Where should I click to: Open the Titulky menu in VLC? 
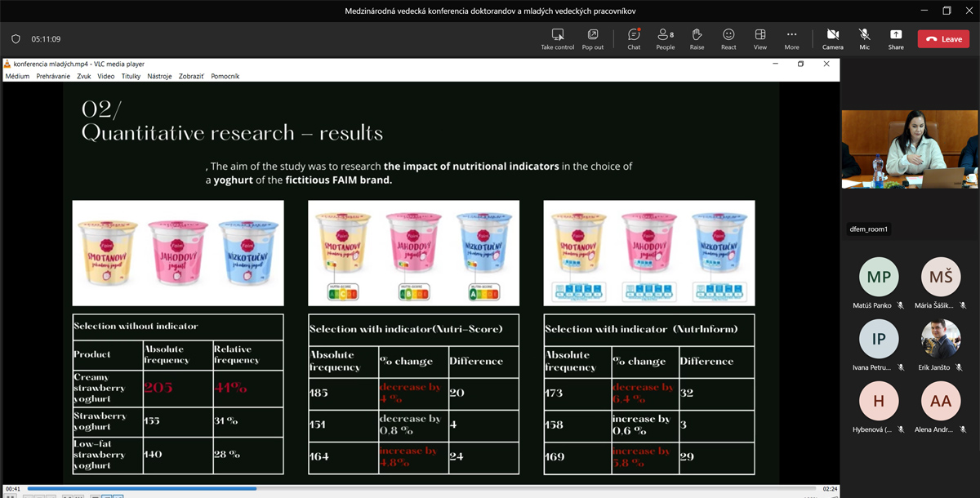131,76
